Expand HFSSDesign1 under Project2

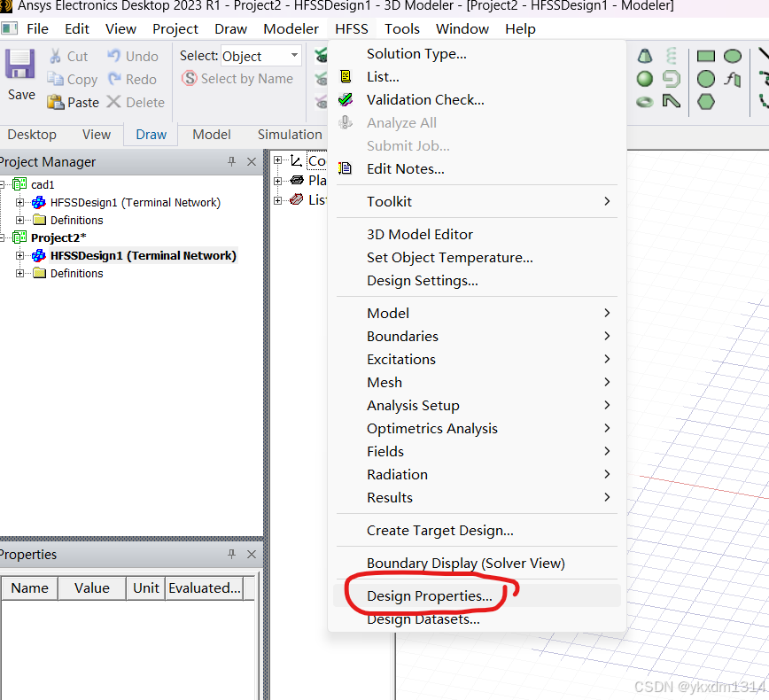pos(19,255)
